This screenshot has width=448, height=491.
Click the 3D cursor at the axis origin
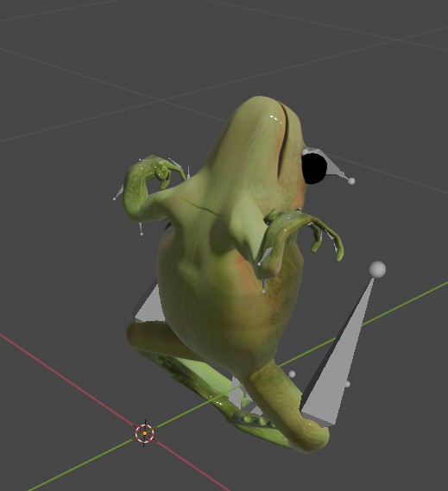coord(144,433)
